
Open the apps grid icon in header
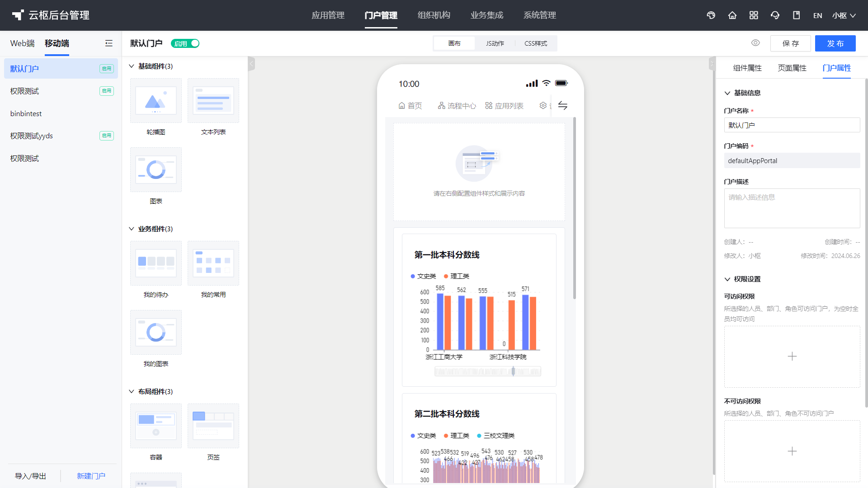coord(754,15)
